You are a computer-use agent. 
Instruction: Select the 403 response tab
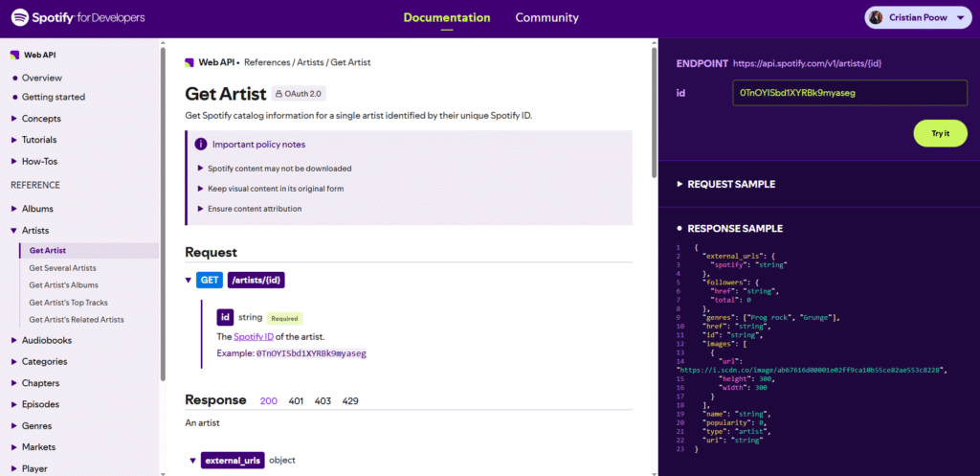tap(323, 401)
